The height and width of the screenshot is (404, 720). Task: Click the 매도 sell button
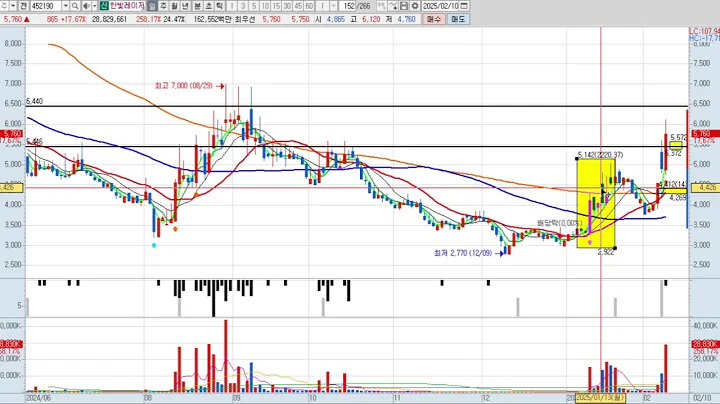(458, 19)
